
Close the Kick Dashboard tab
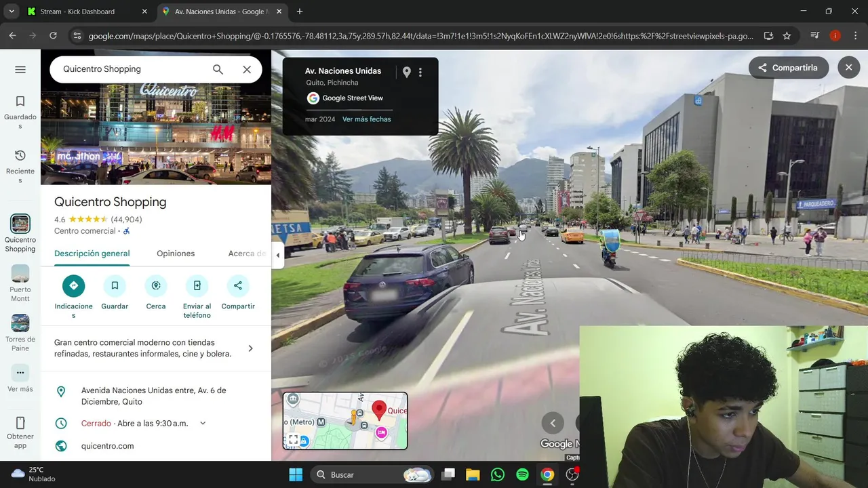144,12
